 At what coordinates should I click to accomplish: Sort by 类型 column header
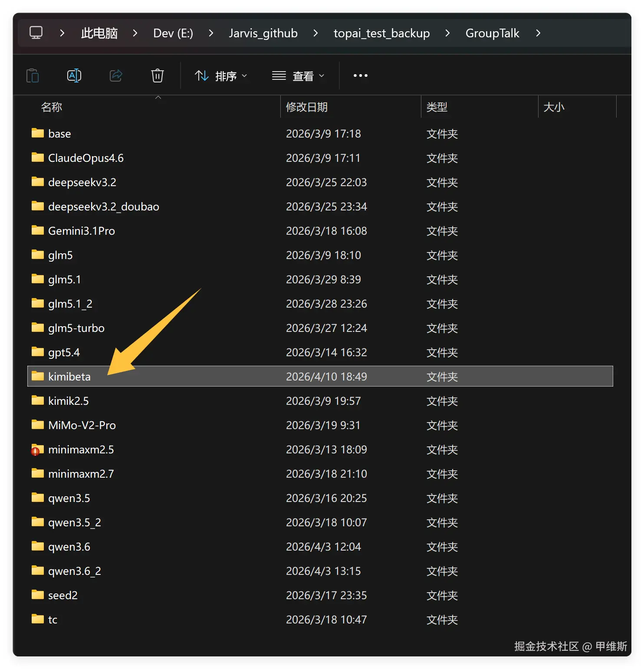437,107
